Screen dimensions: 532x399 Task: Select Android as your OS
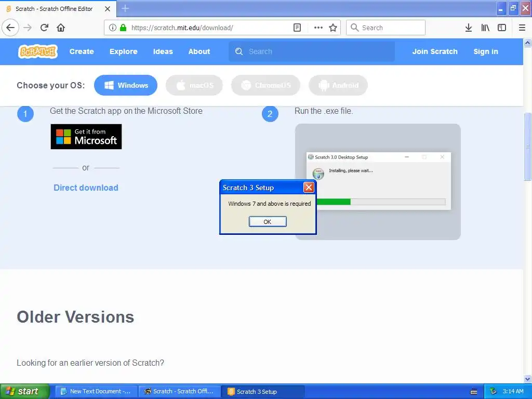coord(338,85)
